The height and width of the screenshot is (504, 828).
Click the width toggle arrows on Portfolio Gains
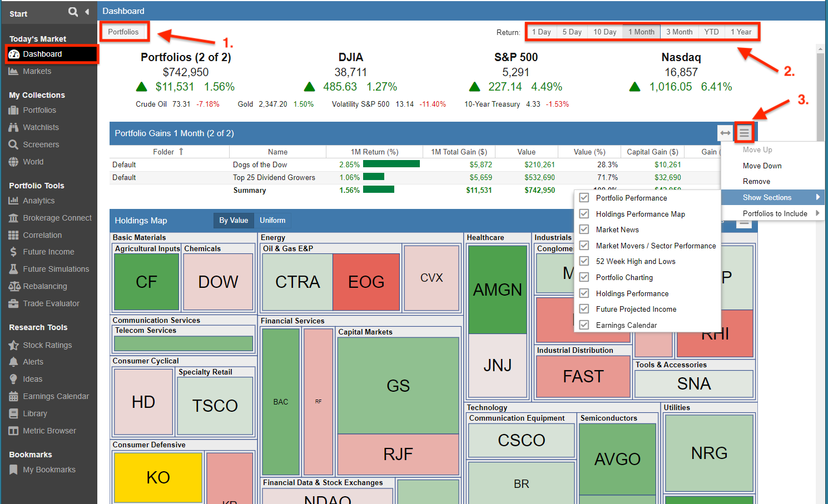coord(725,133)
